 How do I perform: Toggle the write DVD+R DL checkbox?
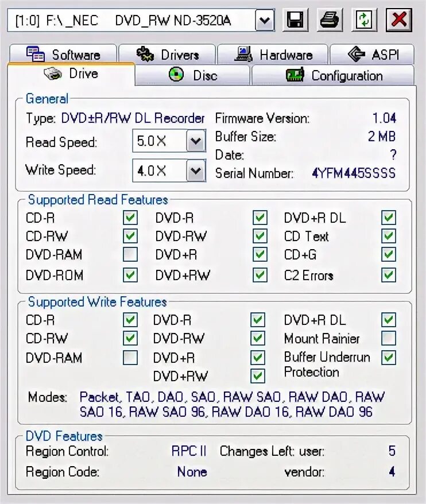388,320
